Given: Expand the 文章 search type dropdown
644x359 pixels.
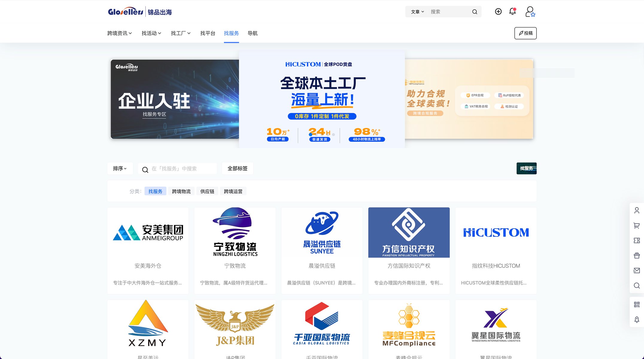Looking at the screenshot, I should 417,12.
